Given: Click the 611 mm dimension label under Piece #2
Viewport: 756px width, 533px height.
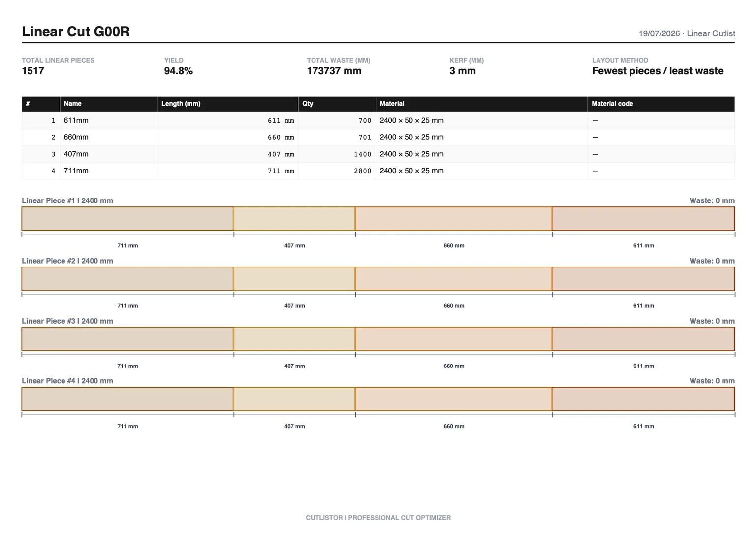Looking at the screenshot, I should coord(644,306).
